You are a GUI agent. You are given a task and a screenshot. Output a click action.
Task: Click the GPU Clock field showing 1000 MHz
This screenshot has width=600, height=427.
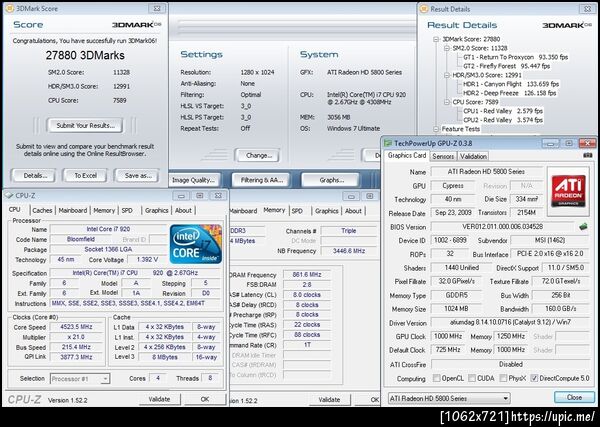click(x=448, y=336)
